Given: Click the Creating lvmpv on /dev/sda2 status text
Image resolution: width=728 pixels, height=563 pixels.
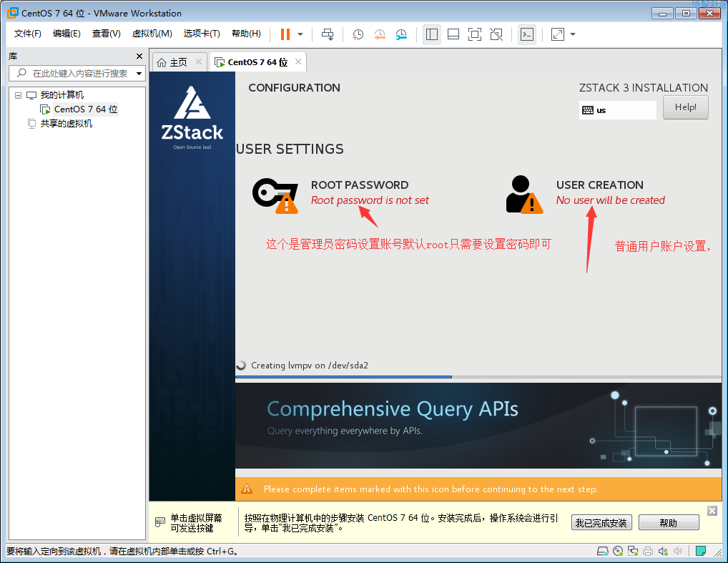Looking at the screenshot, I should [x=309, y=366].
